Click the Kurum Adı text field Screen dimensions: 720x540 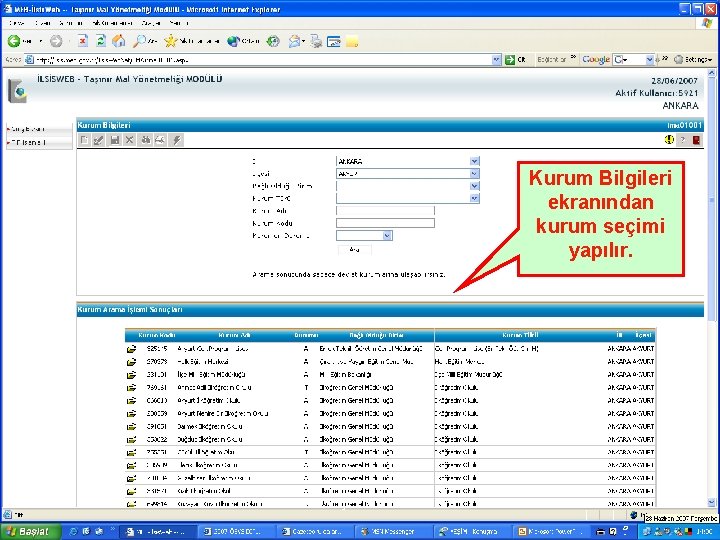point(385,211)
